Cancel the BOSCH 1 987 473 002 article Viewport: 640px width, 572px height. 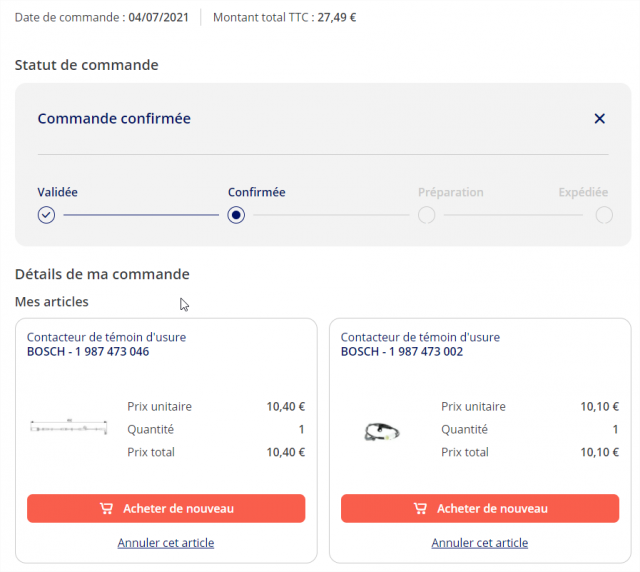click(x=480, y=543)
